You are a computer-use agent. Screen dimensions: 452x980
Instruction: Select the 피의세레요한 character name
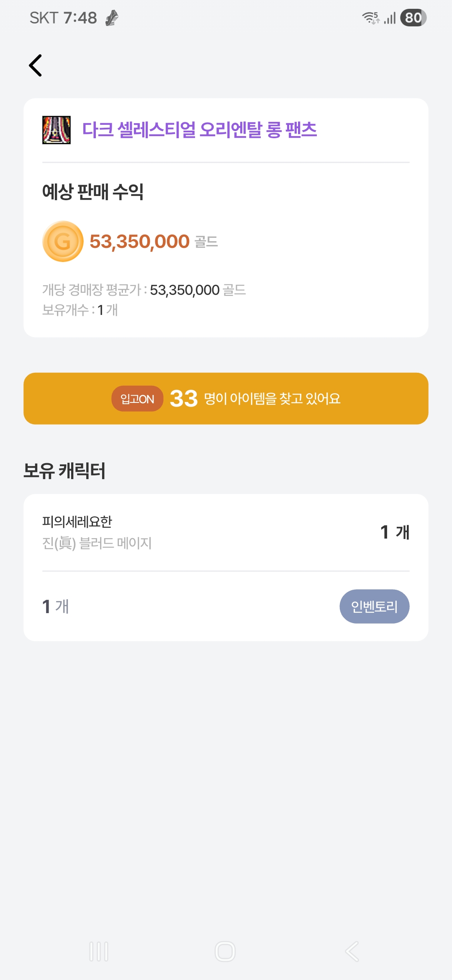tap(77, 521)
